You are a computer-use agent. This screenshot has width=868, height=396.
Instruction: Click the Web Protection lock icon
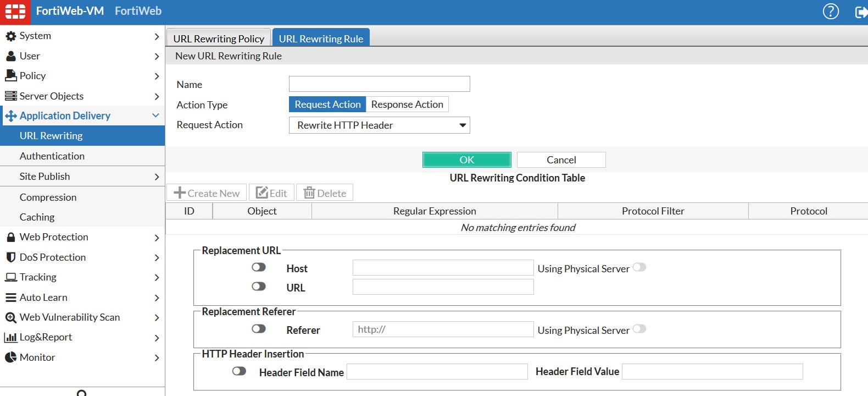[10, 238]
